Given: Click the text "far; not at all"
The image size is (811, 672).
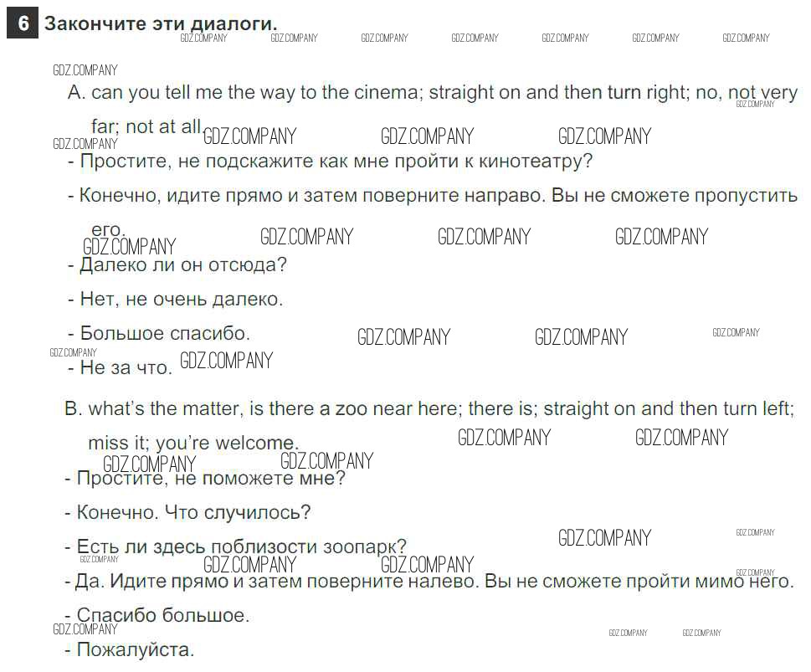Looking at the screenshot, I should pos(146,126).
